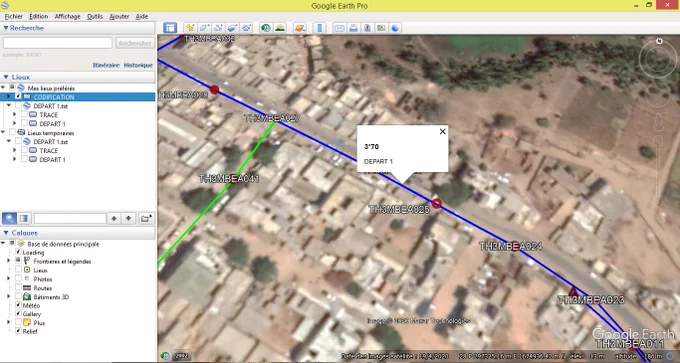The image size is (680, 363).
Task: Click the look-around joystick ring
Action: [658, 59]
